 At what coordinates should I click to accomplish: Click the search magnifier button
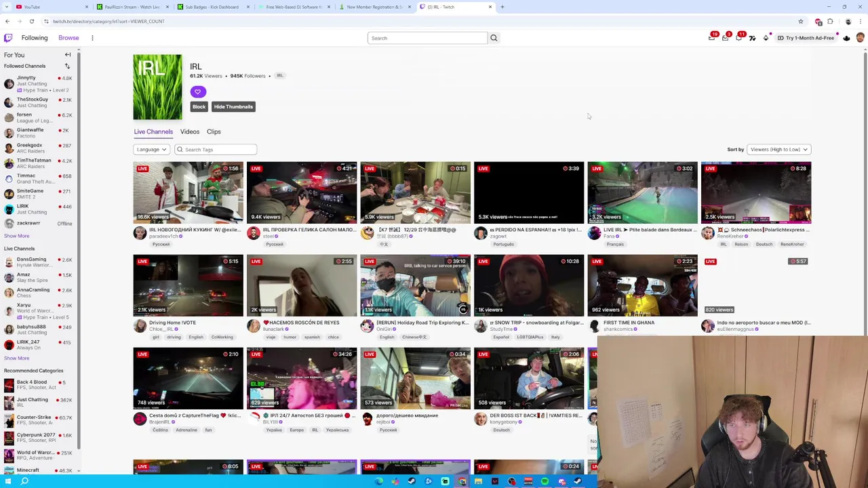click(x=494, y=38)
